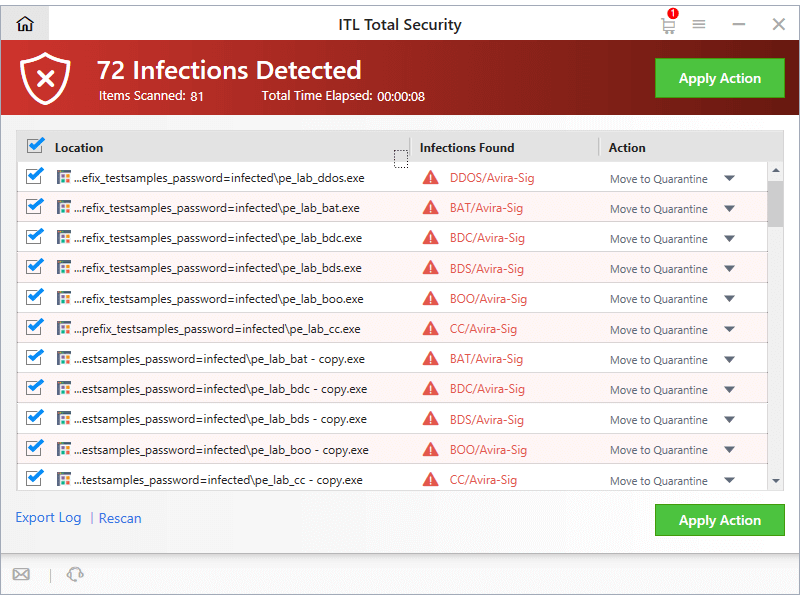Uncheck the pe_lab_cc.exe checkbox
The width and height of the screenshot is (800, 600).
pyautogui.click(x=35, y=327)
